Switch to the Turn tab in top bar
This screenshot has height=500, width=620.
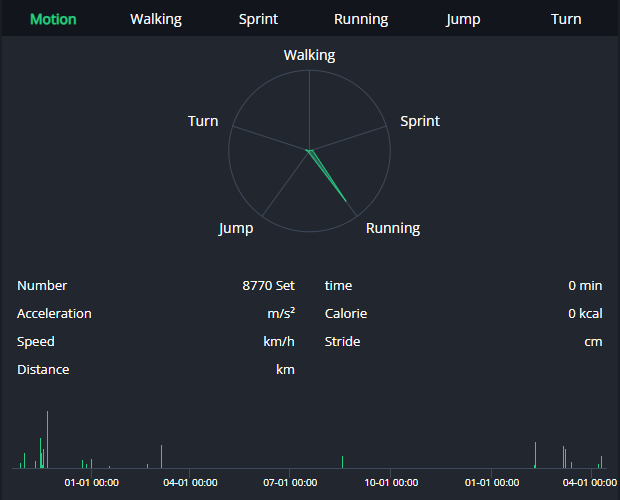point(566,19)
